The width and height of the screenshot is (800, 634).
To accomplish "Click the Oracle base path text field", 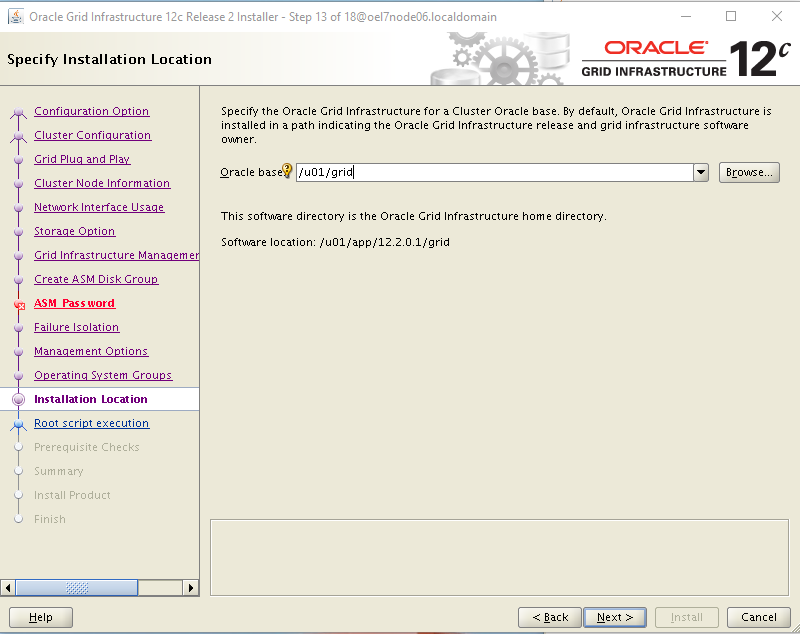I will (494, 172).
